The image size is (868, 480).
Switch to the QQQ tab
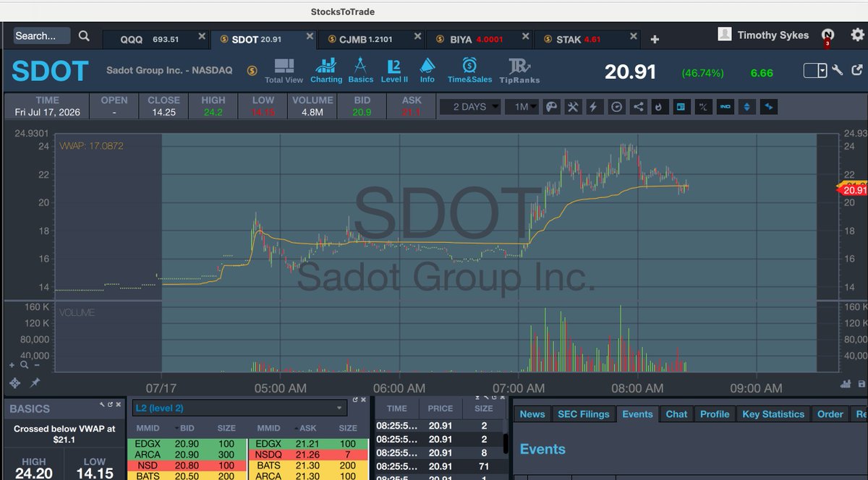(155, 39)
